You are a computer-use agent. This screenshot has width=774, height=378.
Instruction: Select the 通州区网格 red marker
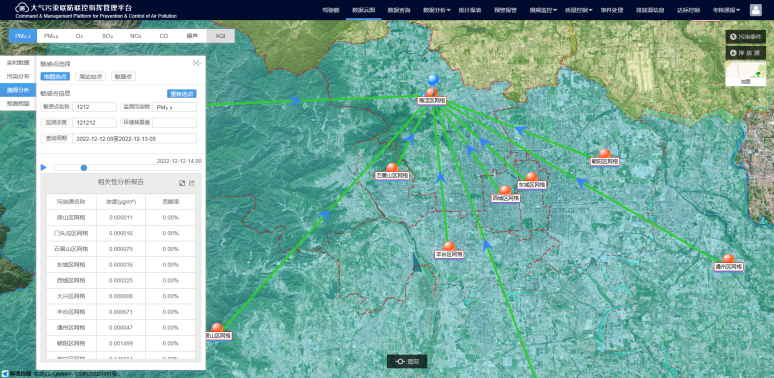click(x=728, y=259)
